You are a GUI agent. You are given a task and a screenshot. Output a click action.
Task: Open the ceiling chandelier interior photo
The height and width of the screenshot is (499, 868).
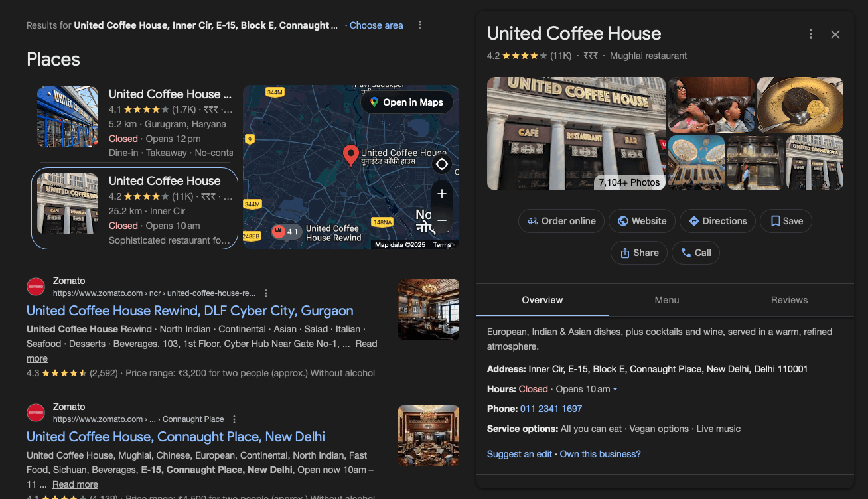(x=696, y=163)
